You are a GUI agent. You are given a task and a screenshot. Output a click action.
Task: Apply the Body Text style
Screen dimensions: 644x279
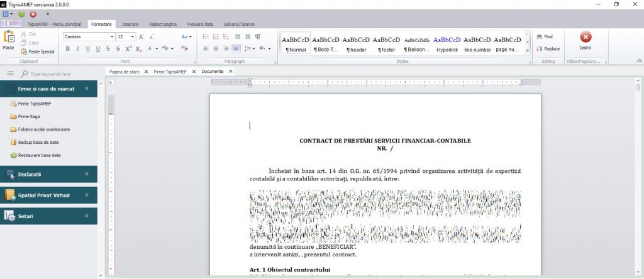point(326,43)
